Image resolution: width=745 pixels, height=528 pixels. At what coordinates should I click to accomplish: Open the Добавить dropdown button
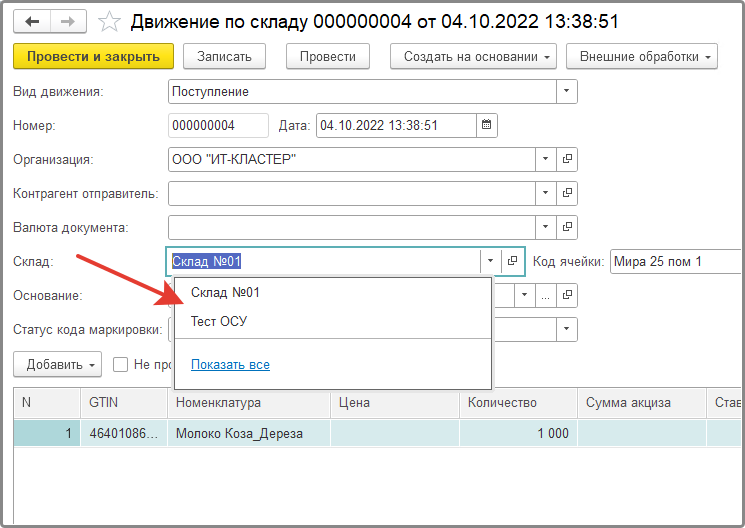57,365
